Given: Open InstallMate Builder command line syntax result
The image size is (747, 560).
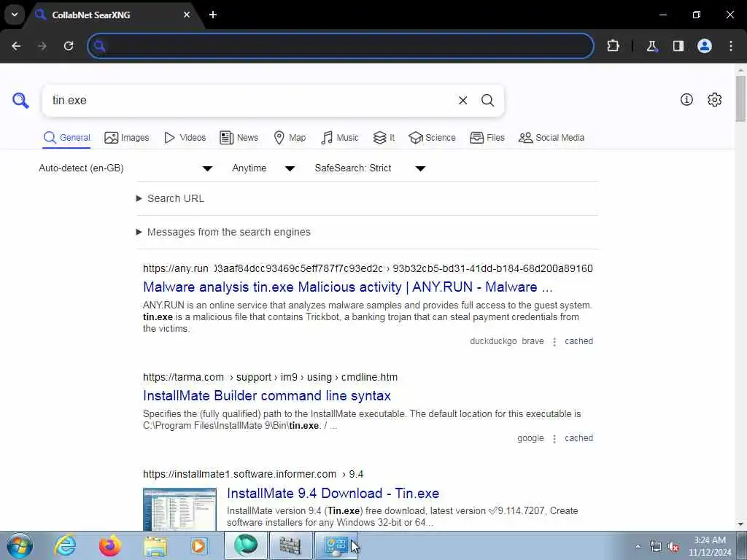Looking at the screenshot, I should click(267, 396).
